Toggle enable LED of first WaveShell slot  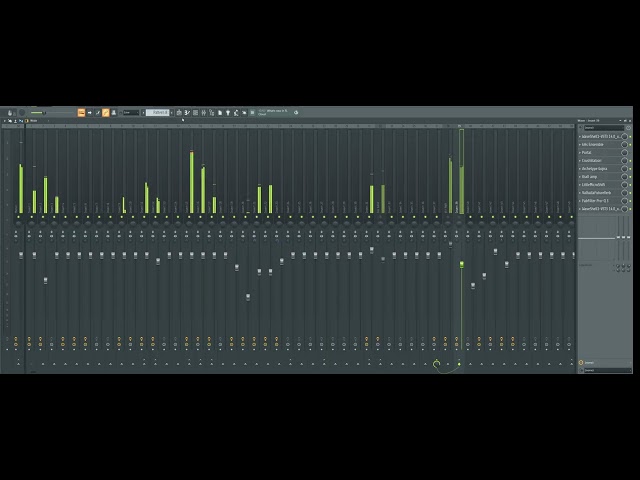pos(630,137)
